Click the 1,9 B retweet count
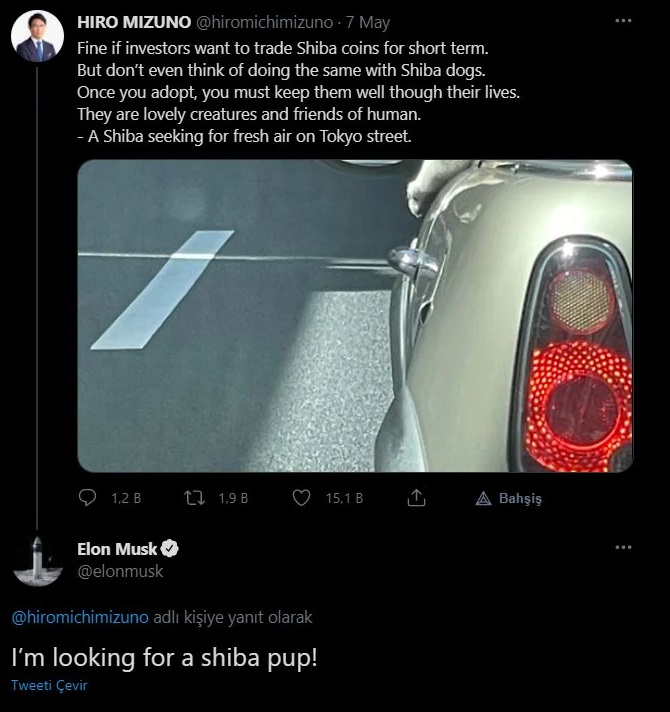 click(x=233, y=498)
